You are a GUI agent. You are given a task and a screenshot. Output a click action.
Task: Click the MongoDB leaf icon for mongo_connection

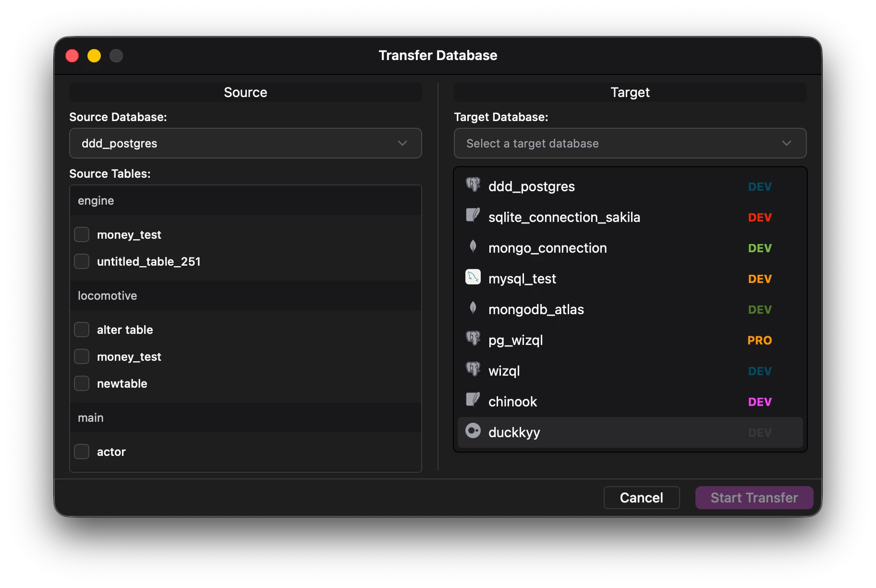click(473, 246)
